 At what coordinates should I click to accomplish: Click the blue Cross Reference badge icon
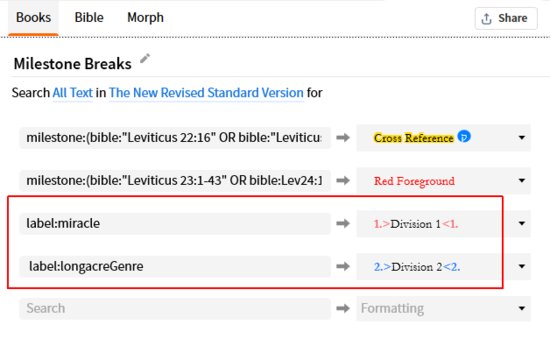464,136
